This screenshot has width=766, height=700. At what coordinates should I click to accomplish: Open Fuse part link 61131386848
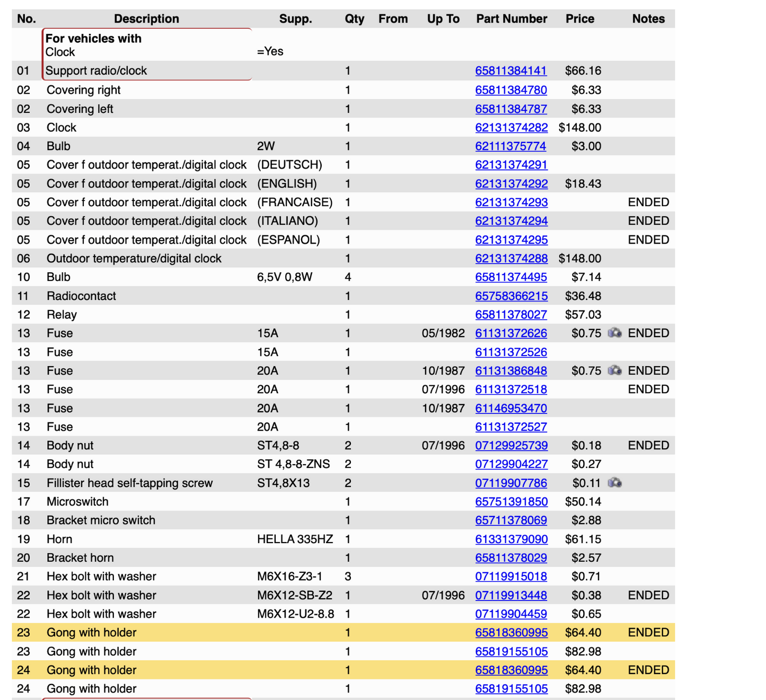click(511, 371)
